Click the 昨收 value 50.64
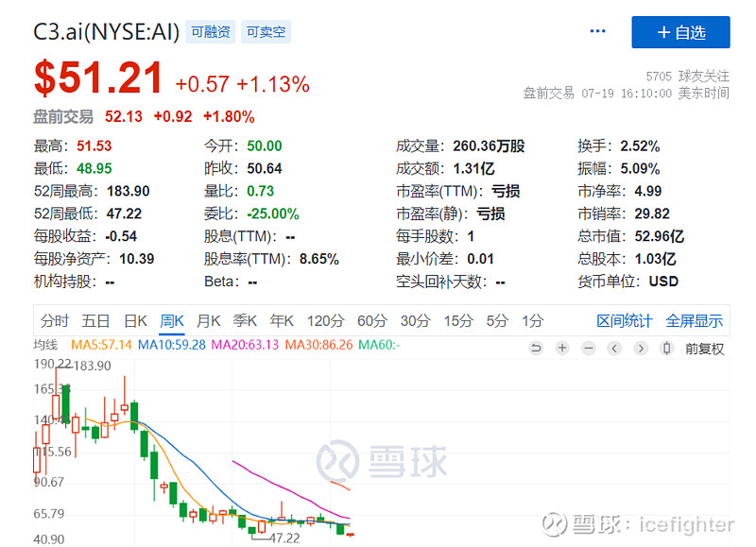The height and width of the screenshot is (547, 756). pos(265,169)
